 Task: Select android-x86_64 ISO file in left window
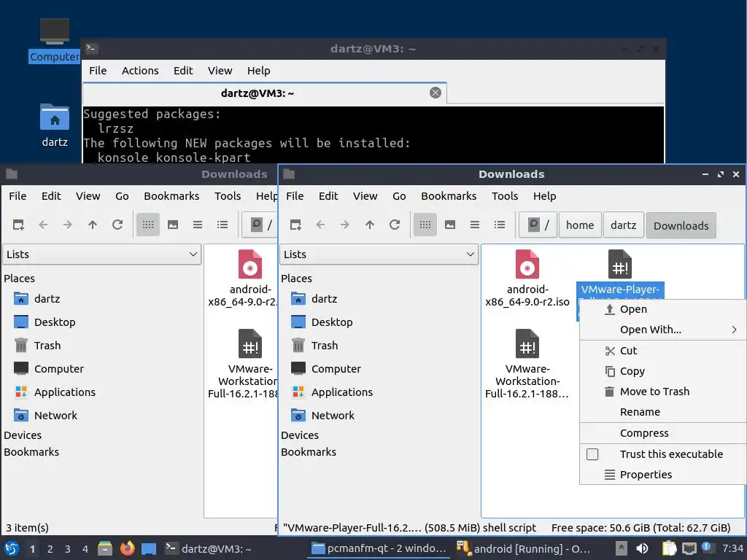pos(243,278)
